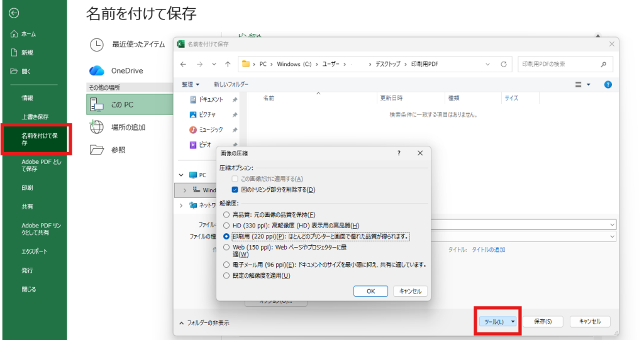Screen dimensions: 644x340
Task: Click the refresh icon beside address bar
Action: (x=504, y=64)
